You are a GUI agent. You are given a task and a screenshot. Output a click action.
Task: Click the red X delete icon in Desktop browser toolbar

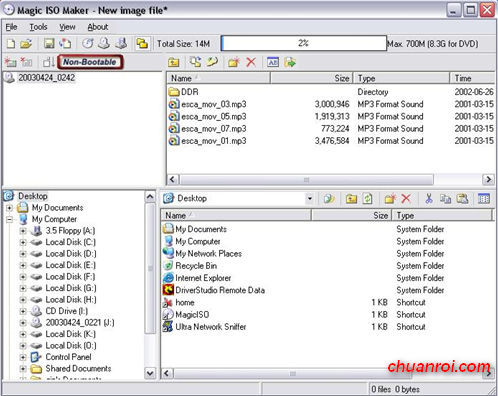(x=406, y=199)
